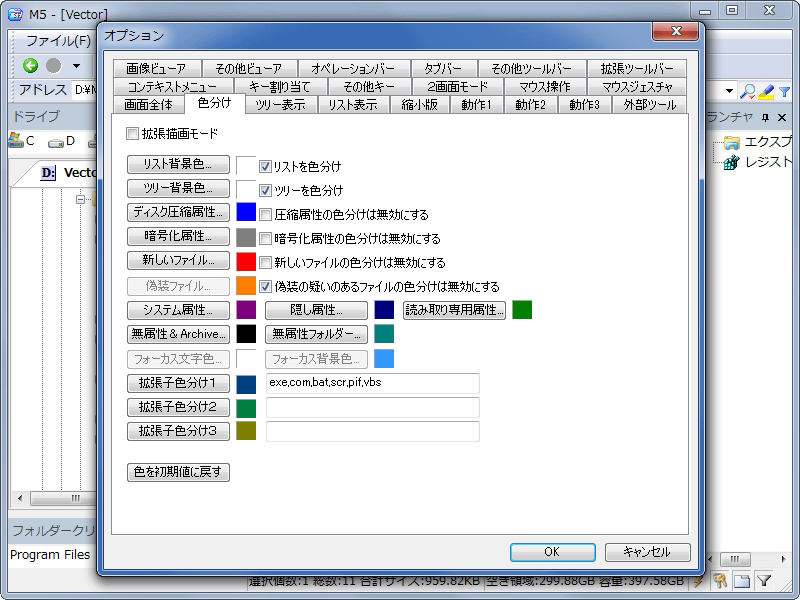Uncheck 偽装の疑いのあるファイル checkbox
Screen dimensions: 800x600
click(x=265, y=286)
